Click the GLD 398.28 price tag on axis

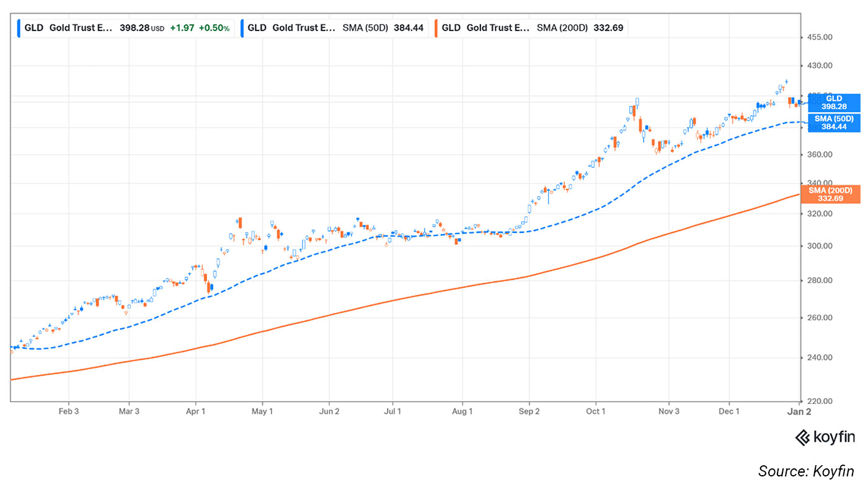[833, 102]
